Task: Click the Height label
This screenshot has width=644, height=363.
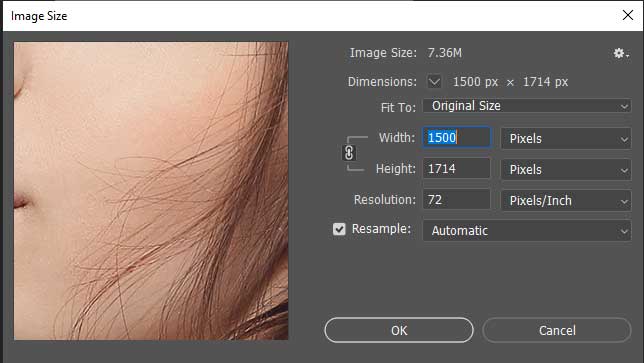Action: (x=396, y=169)
